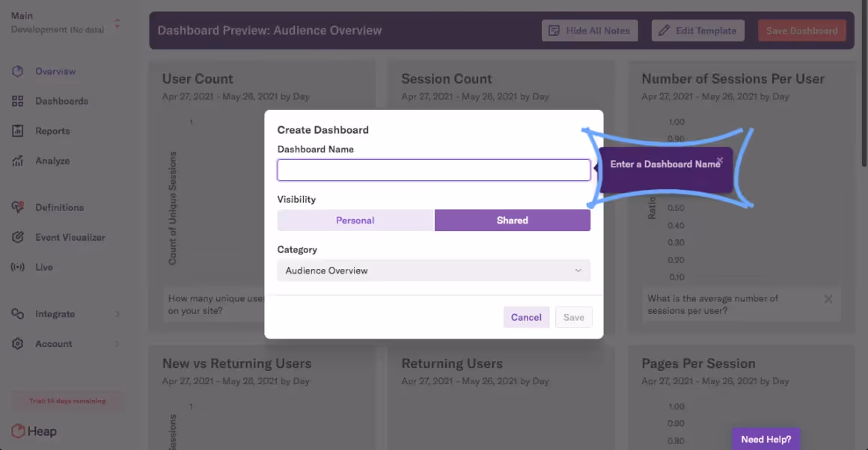Click the note icon in Hide All Notes
The width and height of the screenshot is (868, 450).
click(x=554, y=31)
